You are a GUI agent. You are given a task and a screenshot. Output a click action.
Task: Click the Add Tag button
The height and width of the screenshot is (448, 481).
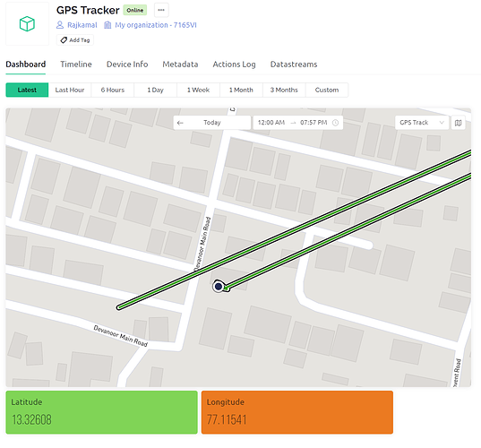[75, 40]
